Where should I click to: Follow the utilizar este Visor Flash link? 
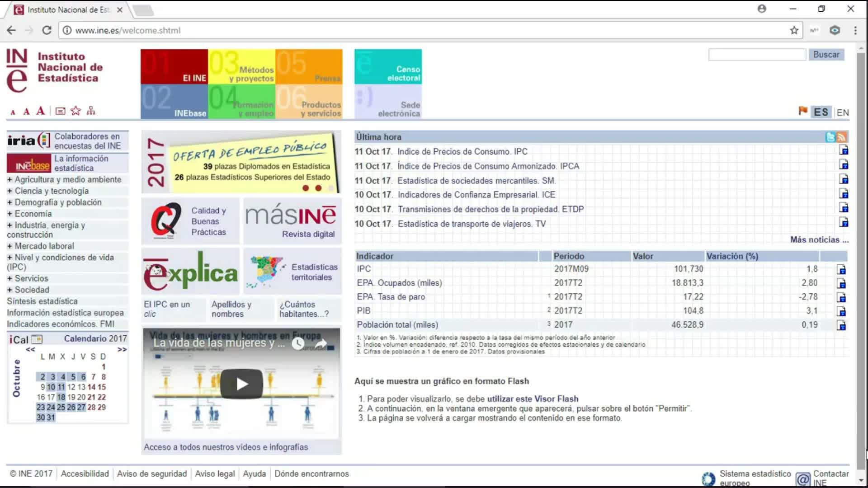tap(533, 399)
